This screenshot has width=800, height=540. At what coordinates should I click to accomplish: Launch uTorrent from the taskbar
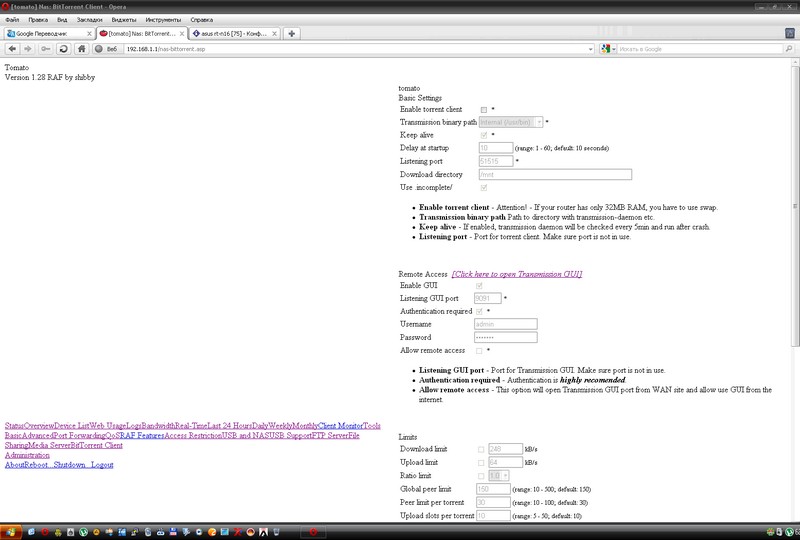[83, 532]
